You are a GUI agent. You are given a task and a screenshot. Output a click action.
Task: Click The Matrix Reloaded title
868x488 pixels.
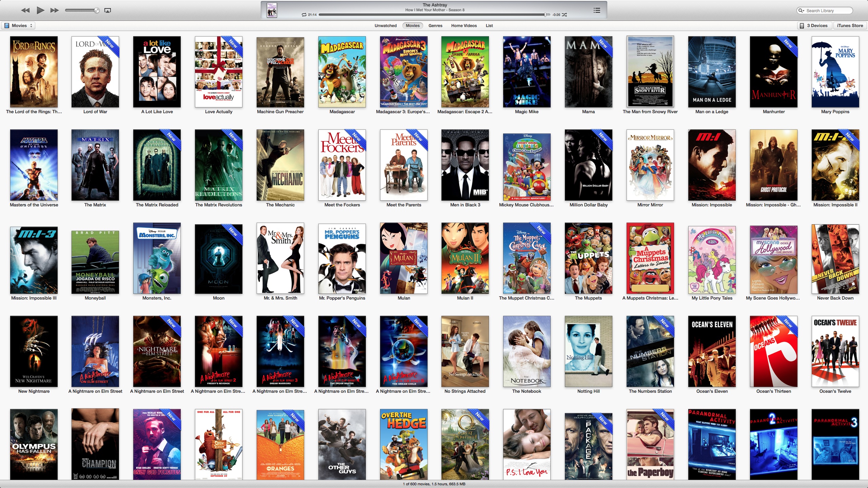[x=157, y=205]
